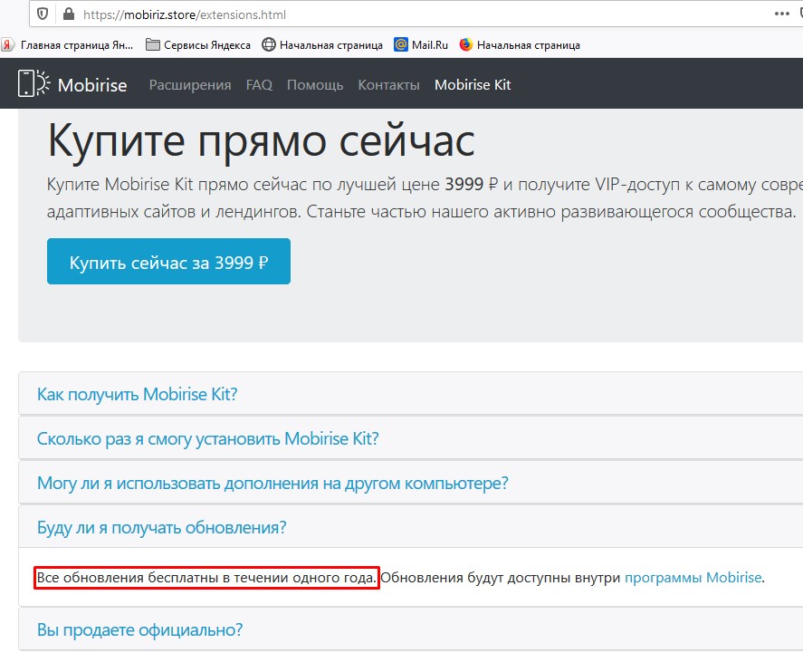Click the Все обновления бесплатны sentence
Screen dimensions: 803x672
click(206, 578)
